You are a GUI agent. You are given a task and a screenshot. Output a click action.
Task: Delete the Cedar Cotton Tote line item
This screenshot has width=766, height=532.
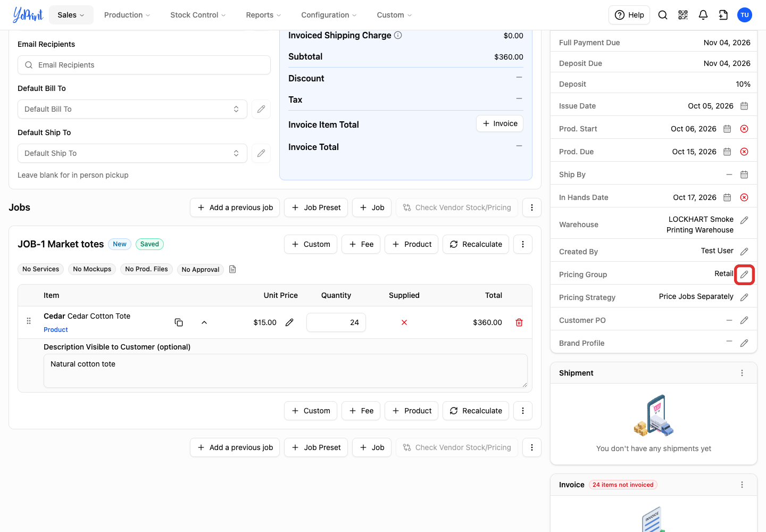[x=519, y=322]
